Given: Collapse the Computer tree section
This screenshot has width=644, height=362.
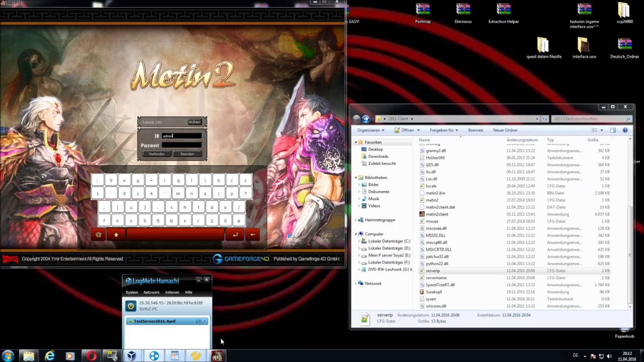Looking at the screenshot, I should coord(356,234).
